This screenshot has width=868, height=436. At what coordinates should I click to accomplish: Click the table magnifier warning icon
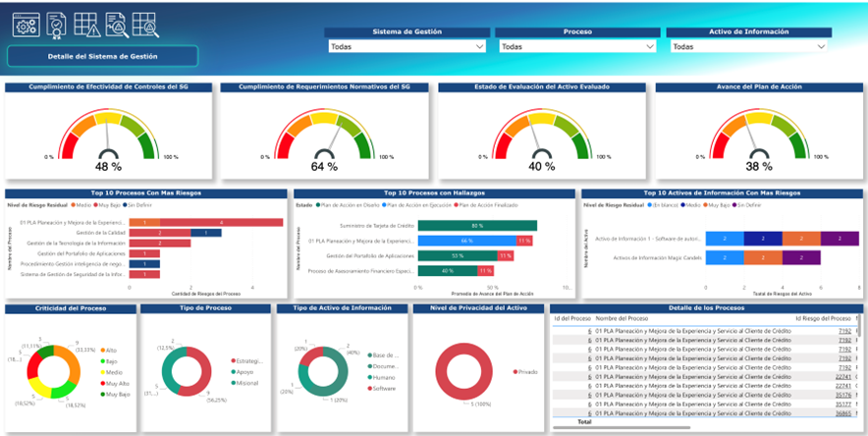pyautogui.click(x=143, y=25)
